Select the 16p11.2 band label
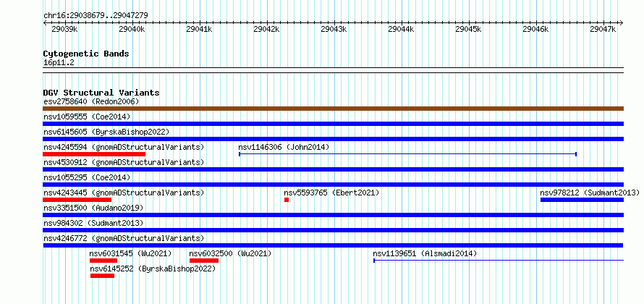 (59, 63)
